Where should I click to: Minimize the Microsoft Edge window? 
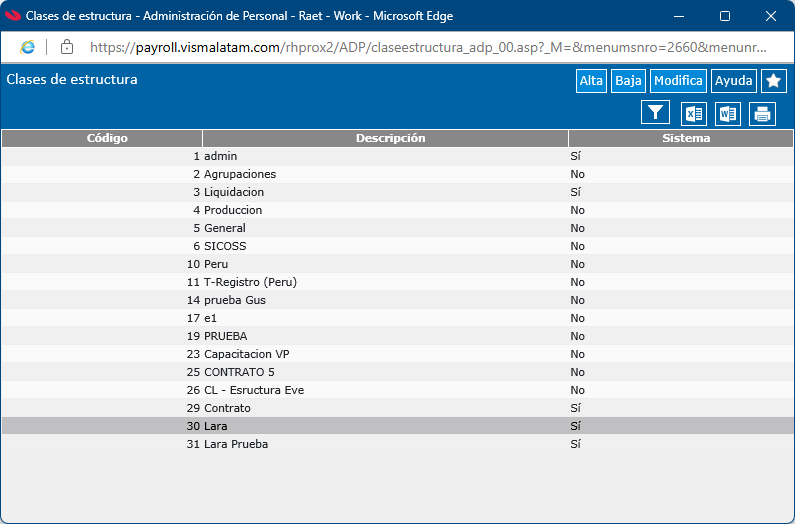[x=679, y=16]
